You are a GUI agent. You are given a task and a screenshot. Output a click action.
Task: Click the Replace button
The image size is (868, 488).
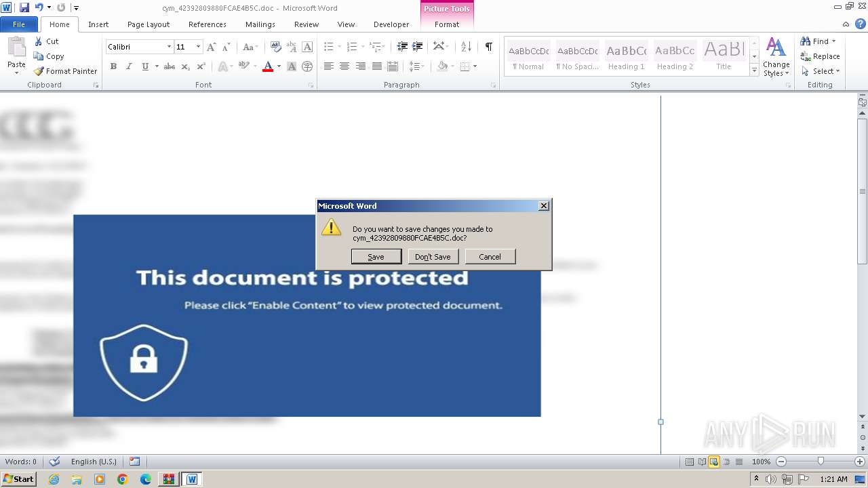(x=821, y=56)
